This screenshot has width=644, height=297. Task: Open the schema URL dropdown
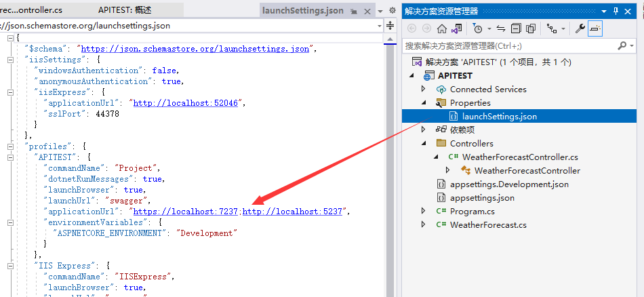pyautogui.click(x=380, y=26)
